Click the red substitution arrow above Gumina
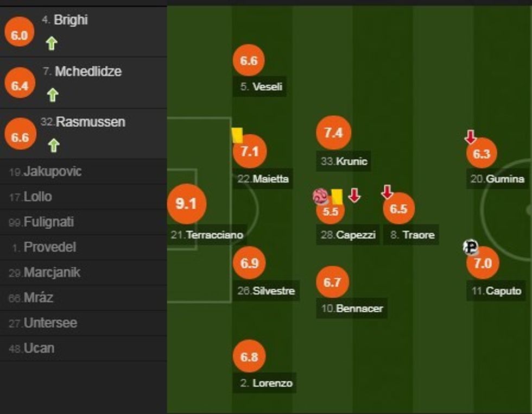Viewport: 532px width, 414px height. coord(471,137)
